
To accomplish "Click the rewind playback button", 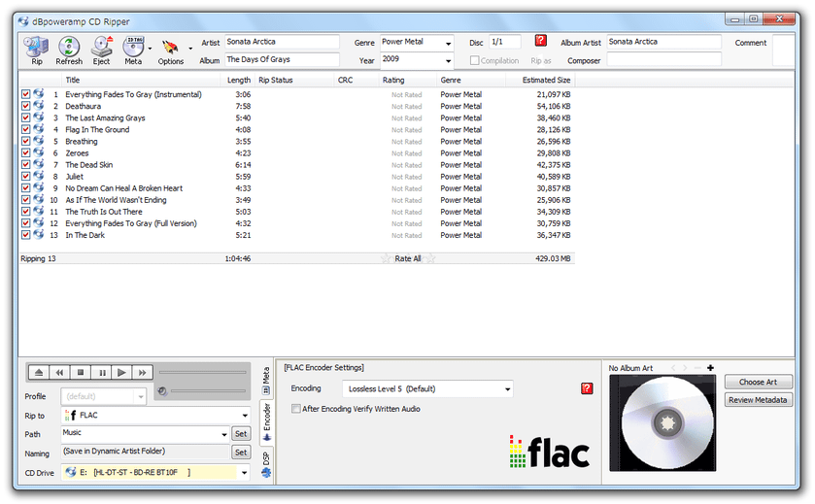I will point(59,372).
